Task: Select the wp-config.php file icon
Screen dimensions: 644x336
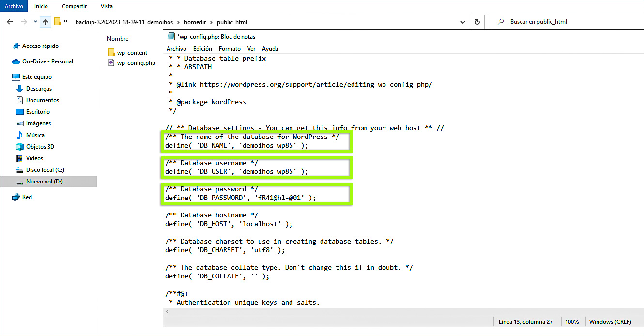Action: pyautogui.click(x=111, y=63)
